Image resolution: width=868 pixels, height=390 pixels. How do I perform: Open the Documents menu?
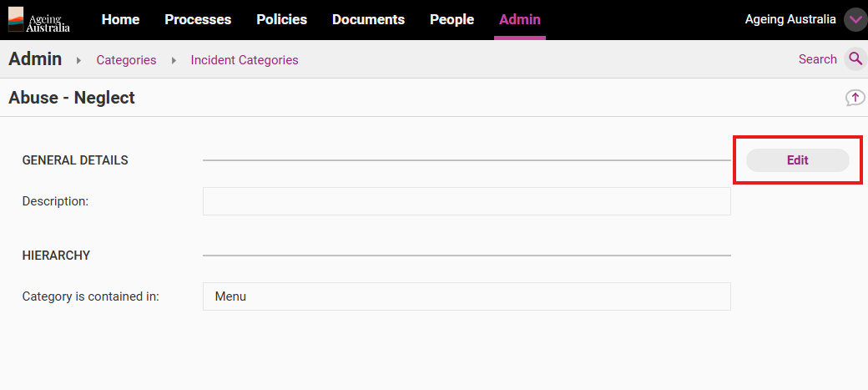368,19
